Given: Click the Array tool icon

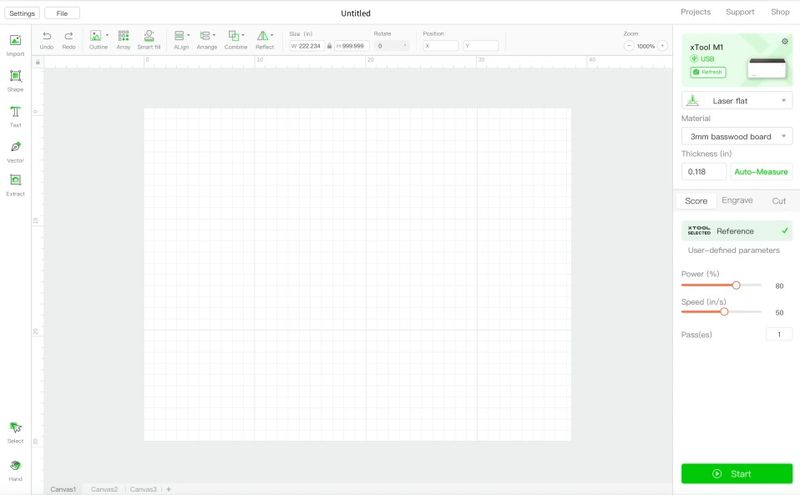Looking at the screenshot, I should (x=123, y=36).
